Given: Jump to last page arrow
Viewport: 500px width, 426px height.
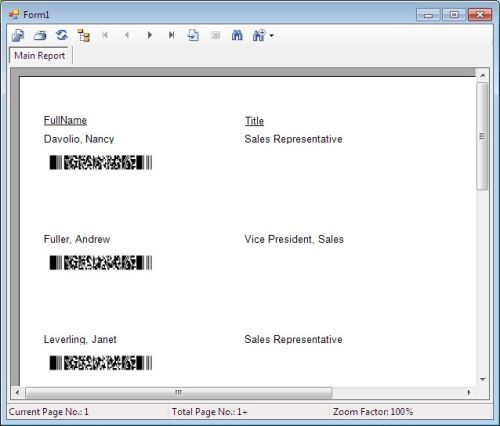Looking at the screenshot, I should [171, 35].
